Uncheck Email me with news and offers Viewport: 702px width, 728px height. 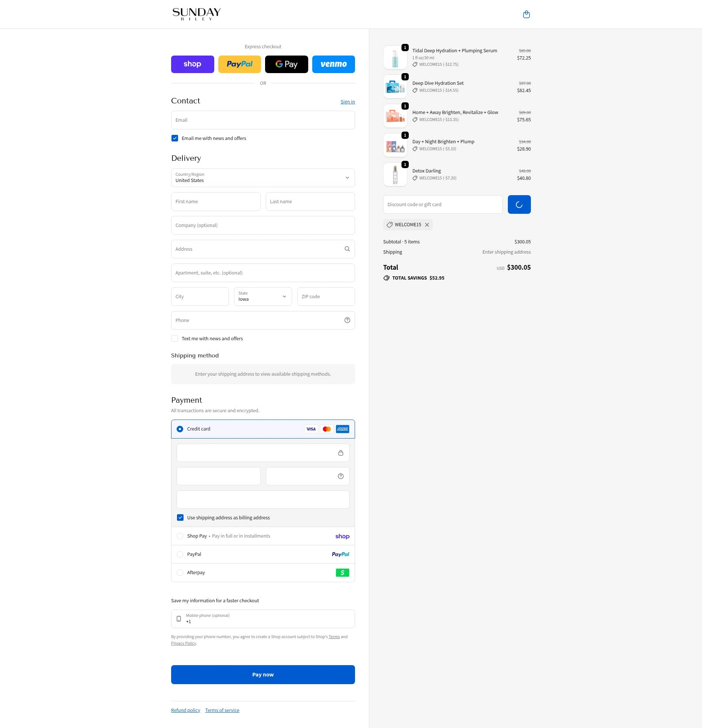coord(175,138)
